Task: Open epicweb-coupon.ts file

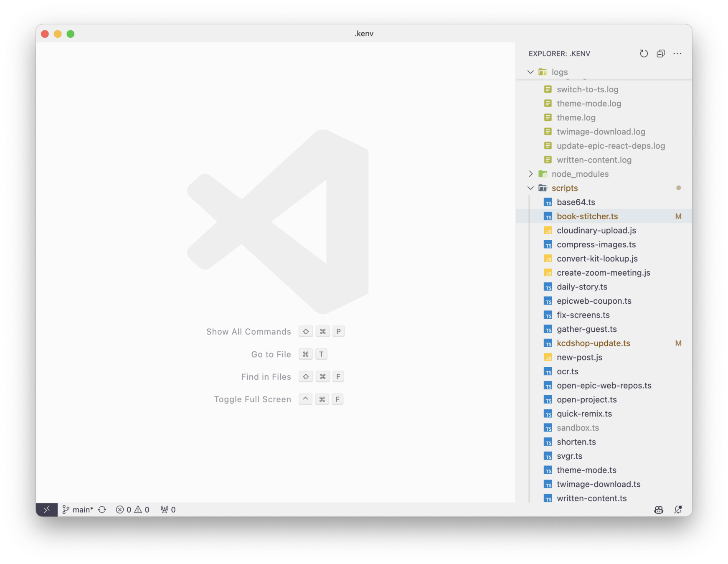Action: click(604, 301)
